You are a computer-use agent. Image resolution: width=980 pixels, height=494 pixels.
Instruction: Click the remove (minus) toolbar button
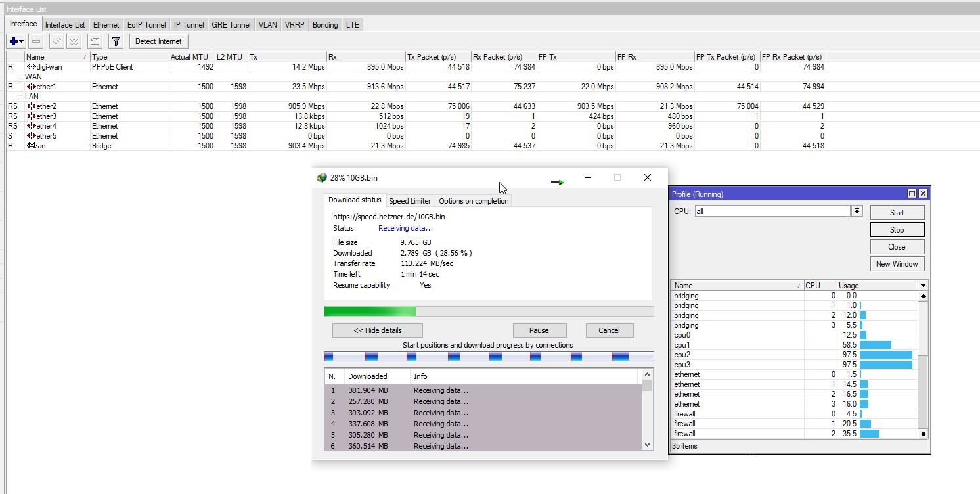36,41
